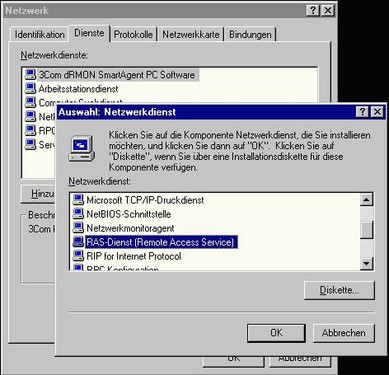
Task: Click the RIP for Internet Protocol icon
Action: click(78, 256)
